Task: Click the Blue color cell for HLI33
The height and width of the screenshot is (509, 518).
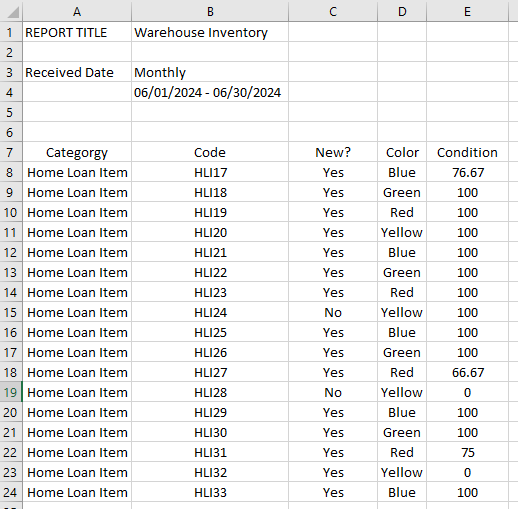Action: 402,492
